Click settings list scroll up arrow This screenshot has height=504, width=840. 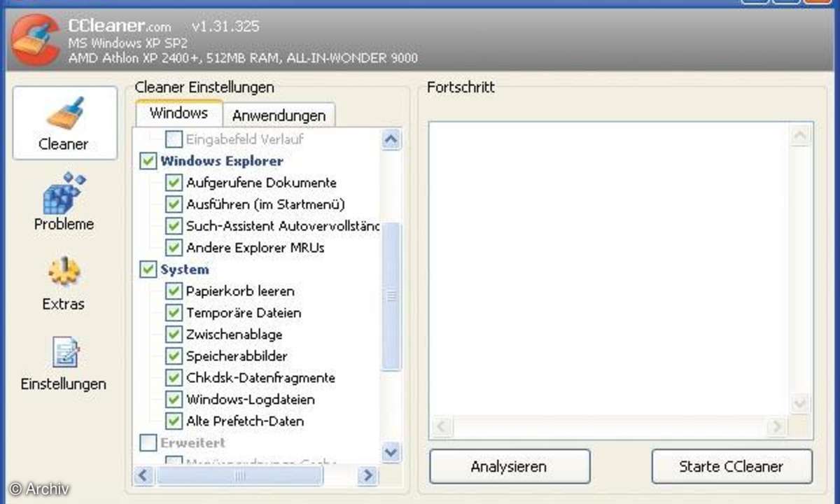pos(391,140)
